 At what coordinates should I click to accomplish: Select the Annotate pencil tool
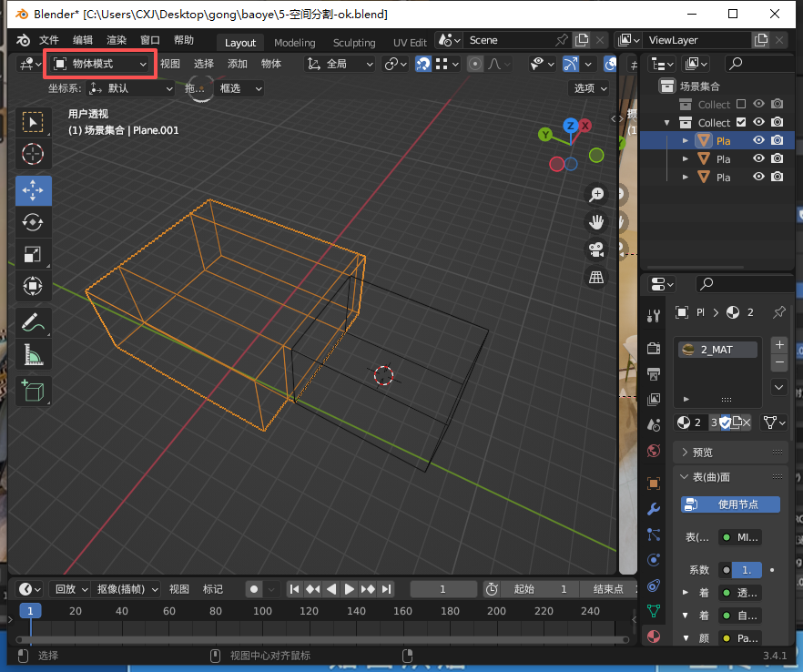pyautogui.click(x=33, y=322)
